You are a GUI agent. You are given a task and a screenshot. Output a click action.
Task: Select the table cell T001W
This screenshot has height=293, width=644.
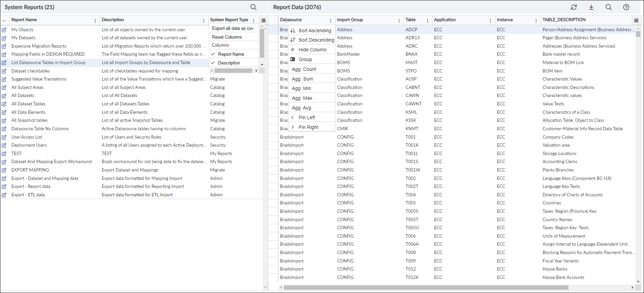click(413, 170)
